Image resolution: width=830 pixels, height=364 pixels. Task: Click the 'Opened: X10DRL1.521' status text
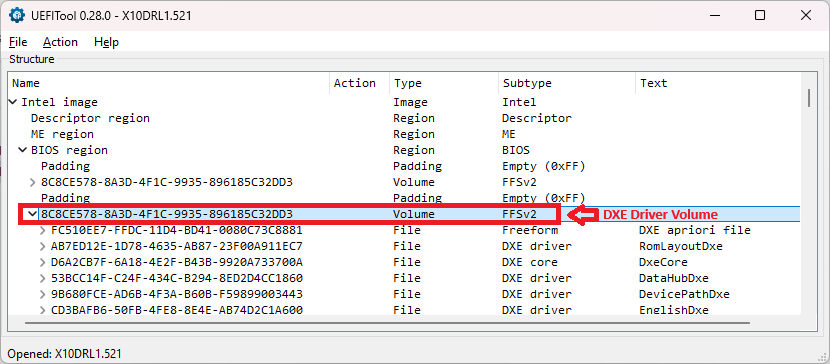pos(65,354)
